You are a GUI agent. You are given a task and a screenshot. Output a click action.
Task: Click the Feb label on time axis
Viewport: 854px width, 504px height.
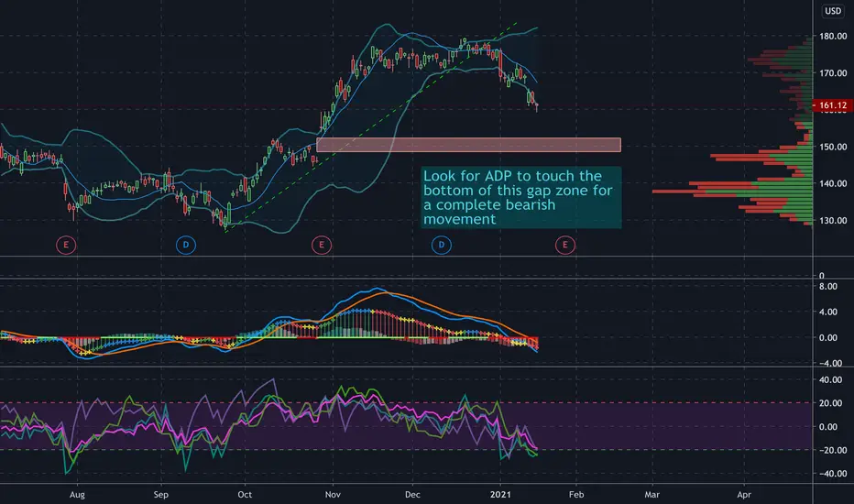576,495
